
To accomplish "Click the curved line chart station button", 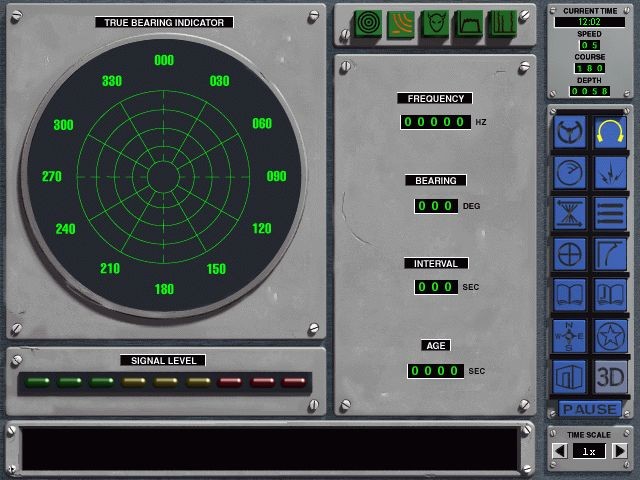I will coord(610,254).
